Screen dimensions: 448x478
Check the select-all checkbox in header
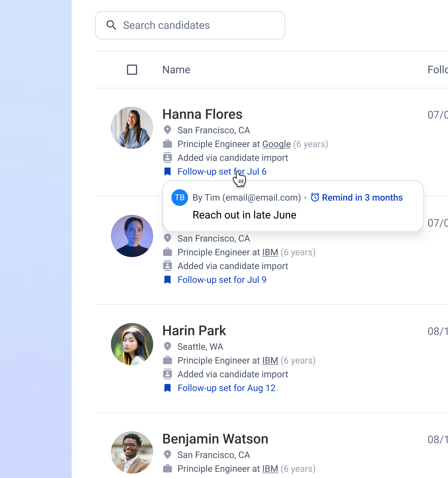click(132, 70)
